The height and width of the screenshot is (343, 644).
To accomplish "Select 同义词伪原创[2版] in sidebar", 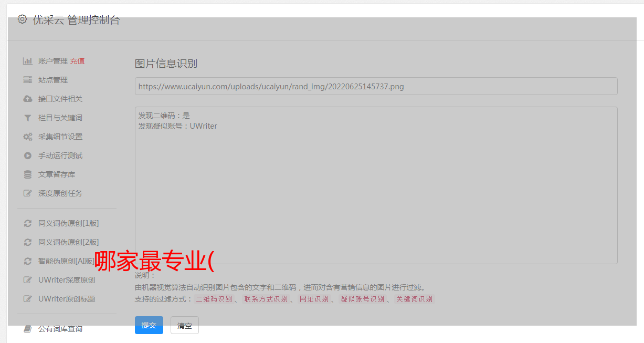I will click(68, 242).
